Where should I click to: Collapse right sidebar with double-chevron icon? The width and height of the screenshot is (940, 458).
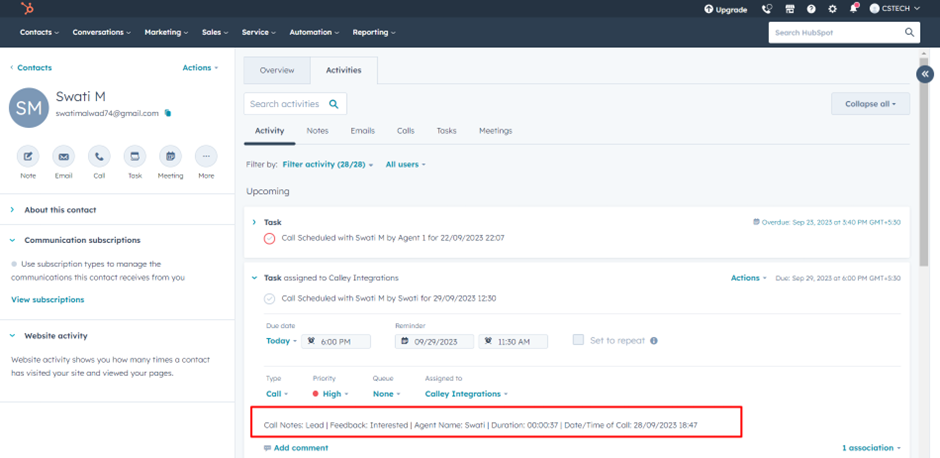[x=925, y=74]
